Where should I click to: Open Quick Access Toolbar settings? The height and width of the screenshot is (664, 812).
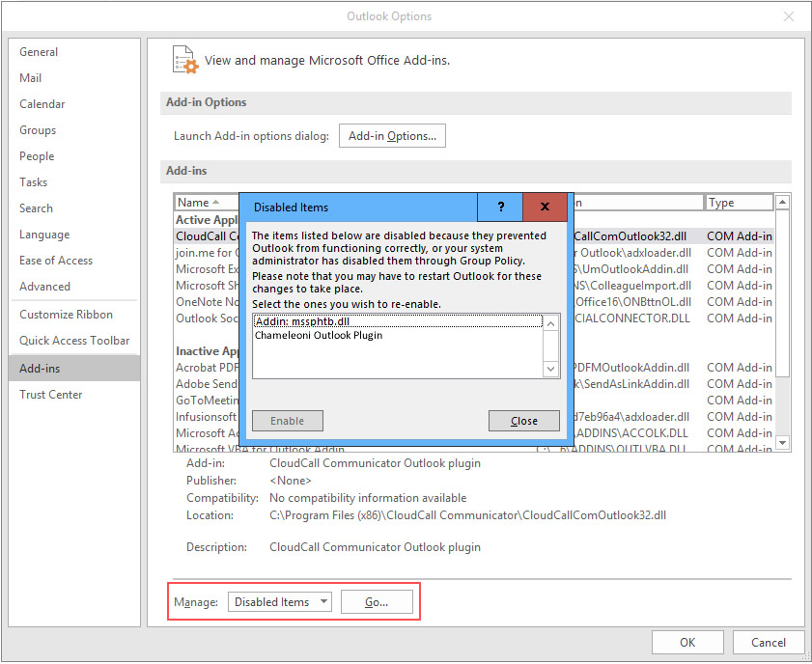click(74, 340)
